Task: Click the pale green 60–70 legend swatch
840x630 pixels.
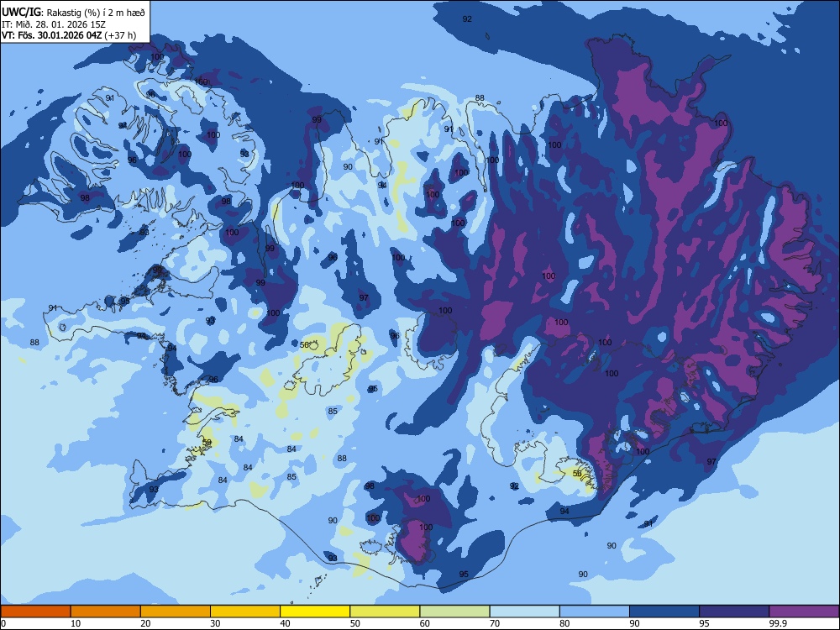Action: pos(454,612)
